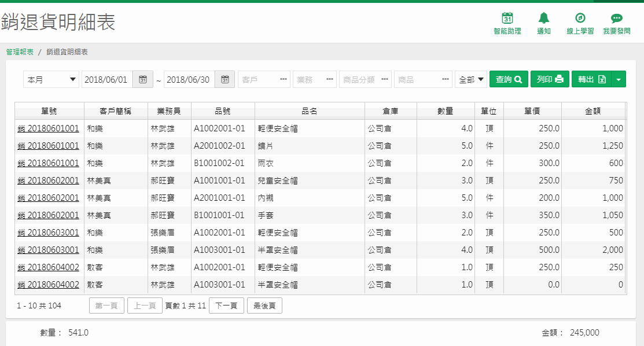Open order 銷 20180602001 for 兒童安全帽
This screenshot has height=346, width=644.
[x=48, y=181]
